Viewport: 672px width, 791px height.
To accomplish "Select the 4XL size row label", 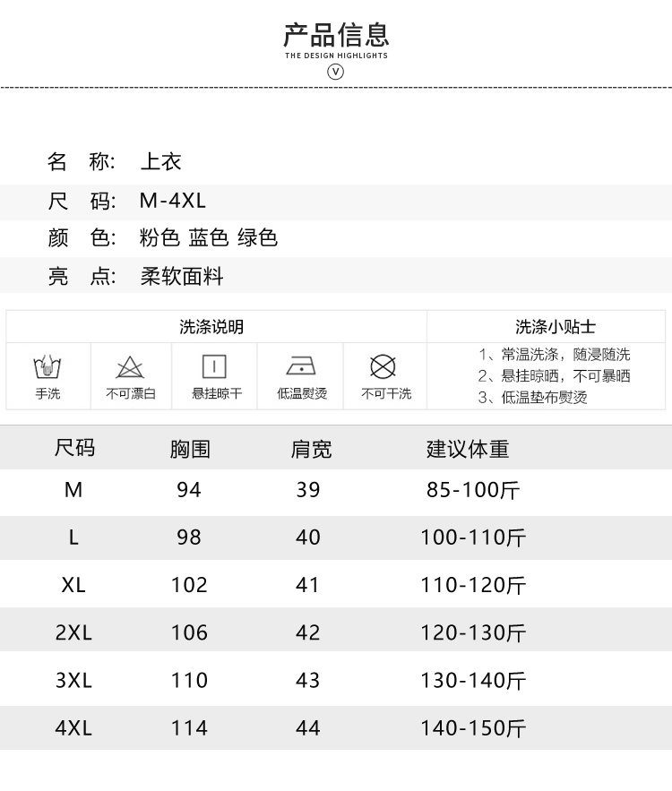I will [x=73, y=728].
